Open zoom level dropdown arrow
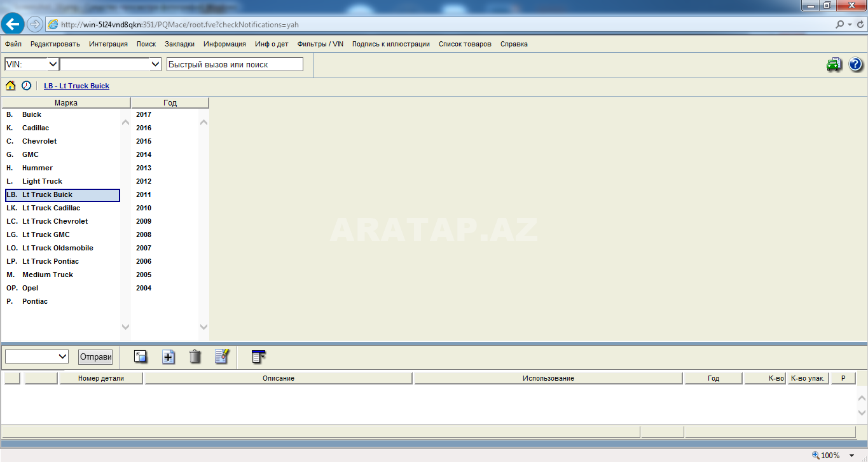 (852, 455)
